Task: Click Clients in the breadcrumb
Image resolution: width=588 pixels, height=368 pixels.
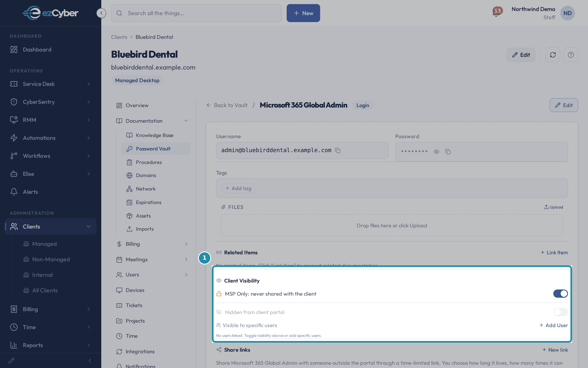Action: click(x=119, y=37)
